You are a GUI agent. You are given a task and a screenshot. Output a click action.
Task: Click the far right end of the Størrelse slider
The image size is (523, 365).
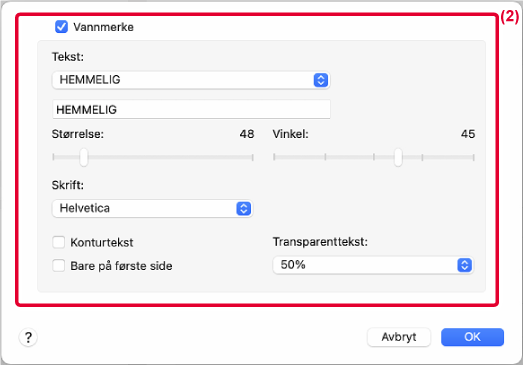point(252,157)
